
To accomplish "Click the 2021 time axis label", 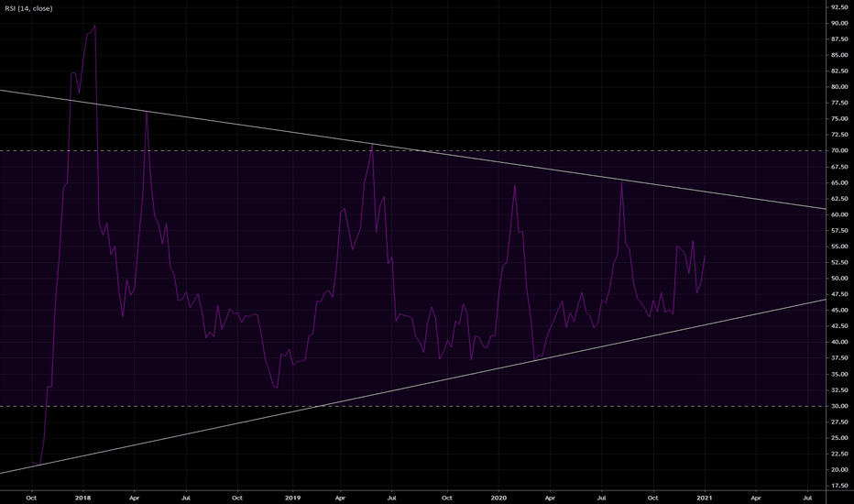I will tap(705, 498).
